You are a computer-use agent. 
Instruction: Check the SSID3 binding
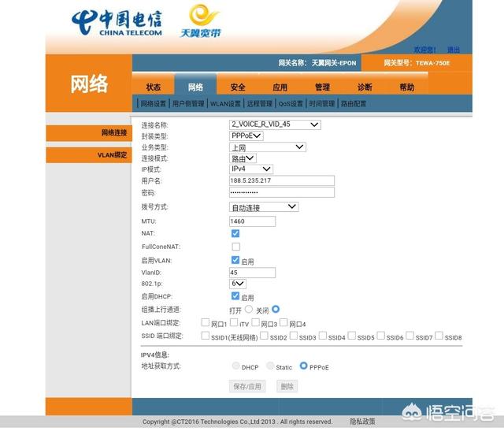point(294,336)
